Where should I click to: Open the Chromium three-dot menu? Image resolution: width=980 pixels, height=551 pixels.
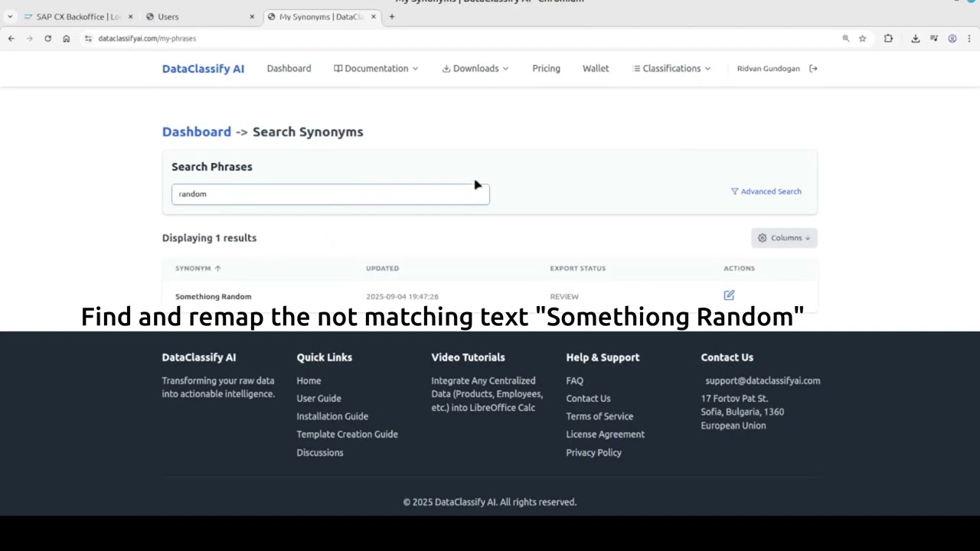(969, 38)
